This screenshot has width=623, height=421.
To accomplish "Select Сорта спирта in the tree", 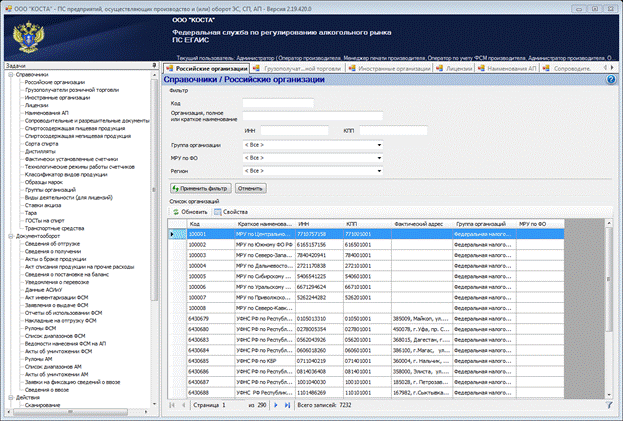I will click(41, 144).
